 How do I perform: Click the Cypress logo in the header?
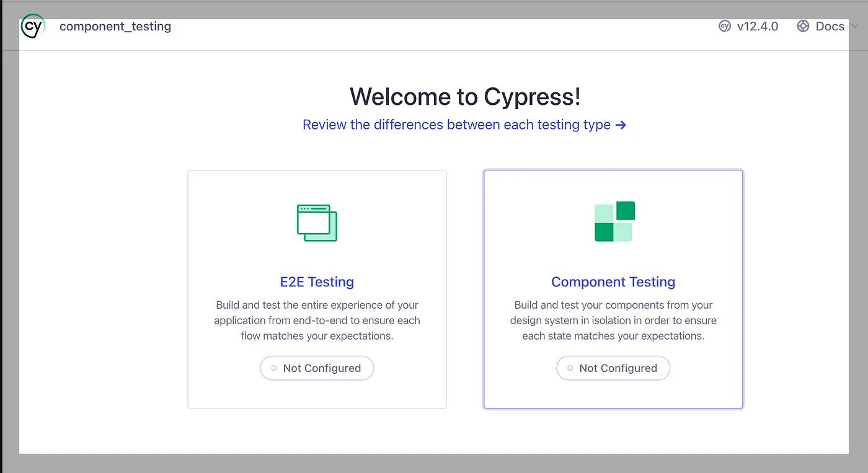[32, 26]
